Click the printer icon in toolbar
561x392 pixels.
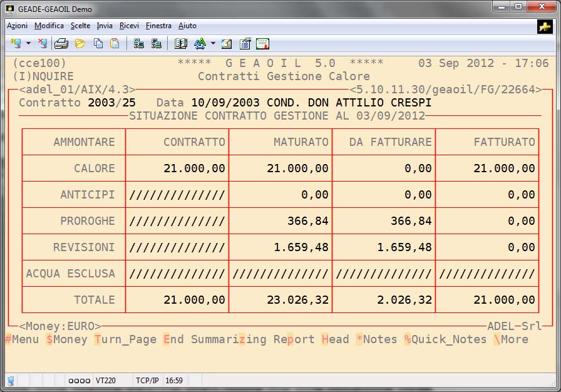(x=61, y=44)
